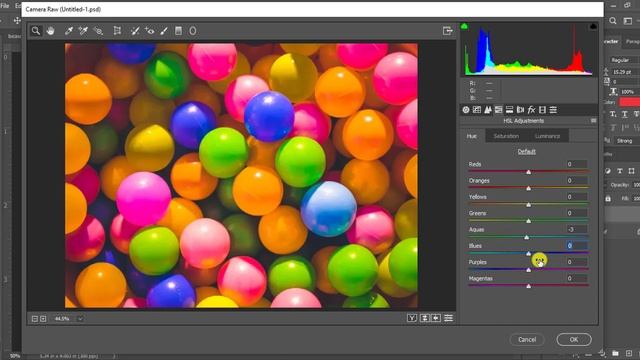The image size is (640, 360).
Task: Open the Lens Corrections panel icon
Action: point(520,110)
